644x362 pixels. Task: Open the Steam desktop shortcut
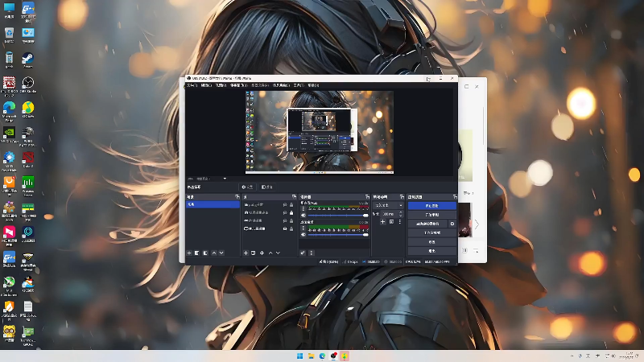28,60
